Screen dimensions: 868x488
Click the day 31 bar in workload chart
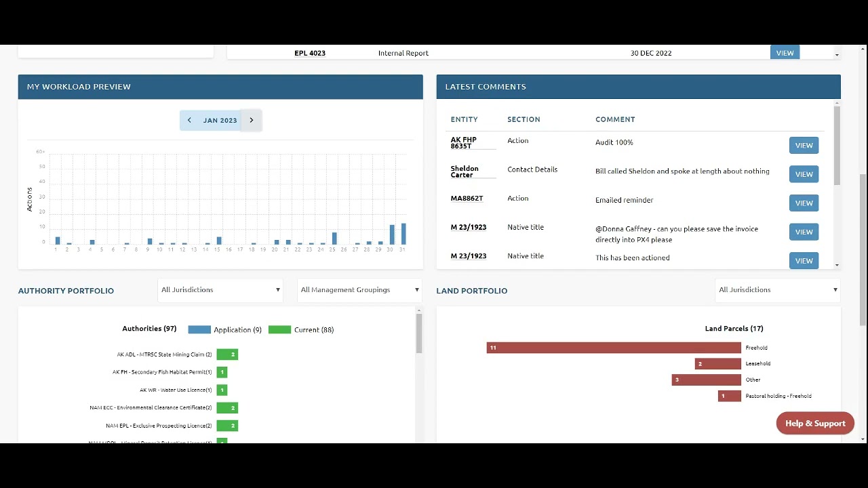403,234
